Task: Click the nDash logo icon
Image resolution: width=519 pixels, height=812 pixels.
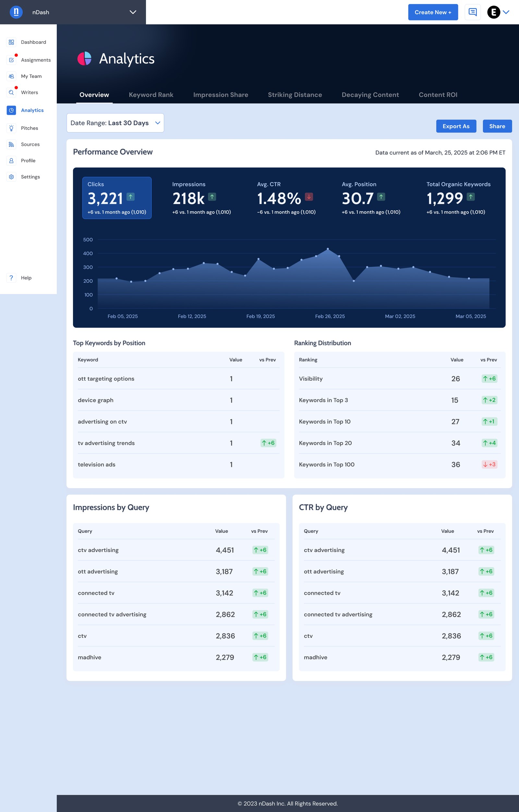Action: tap(16, 12)
